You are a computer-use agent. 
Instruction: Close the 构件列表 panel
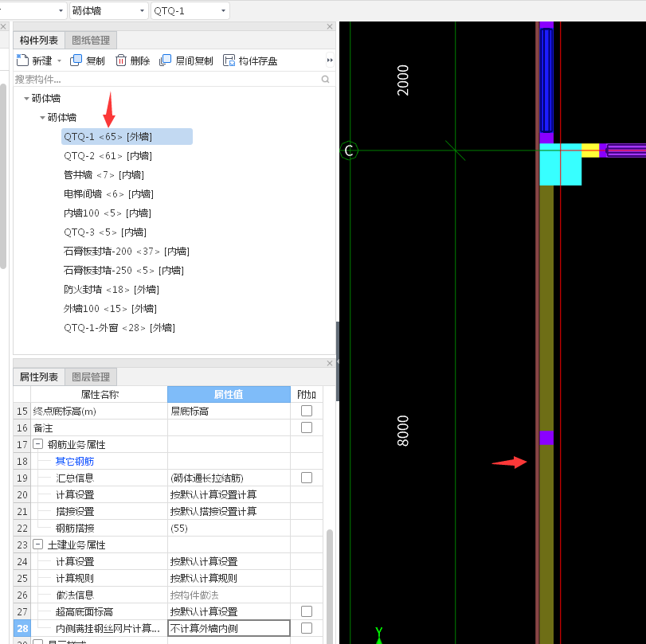pos(330,26)
